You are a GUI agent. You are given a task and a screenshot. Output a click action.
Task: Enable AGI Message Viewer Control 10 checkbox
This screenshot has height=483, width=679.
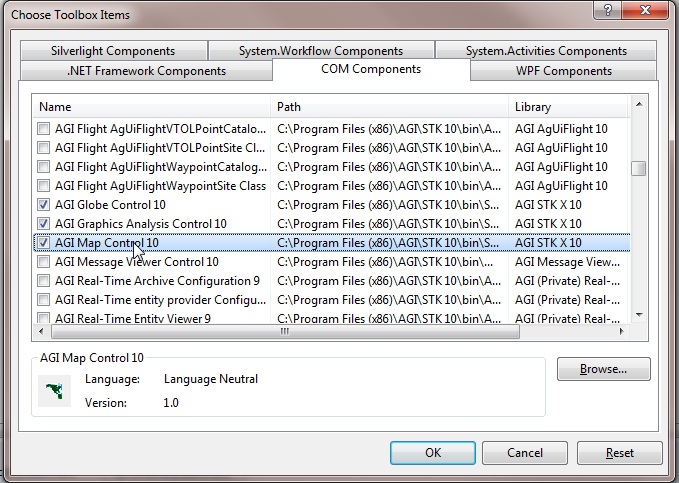[43, 262]
